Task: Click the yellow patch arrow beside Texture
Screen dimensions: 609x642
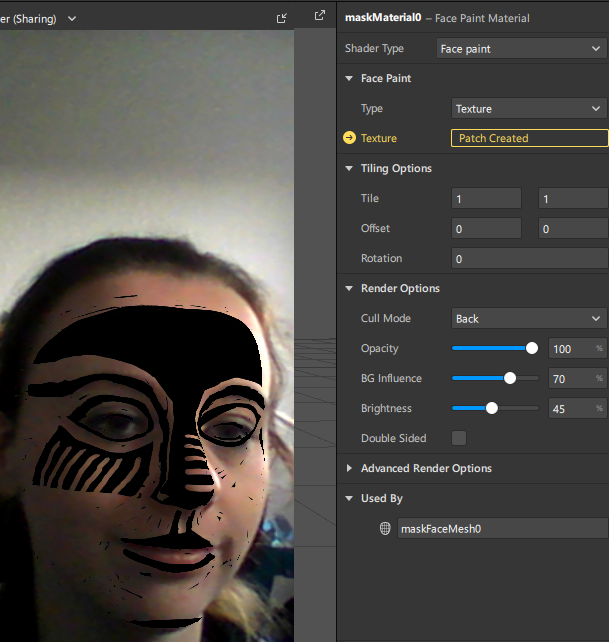Action: click(x=349, y=138)
